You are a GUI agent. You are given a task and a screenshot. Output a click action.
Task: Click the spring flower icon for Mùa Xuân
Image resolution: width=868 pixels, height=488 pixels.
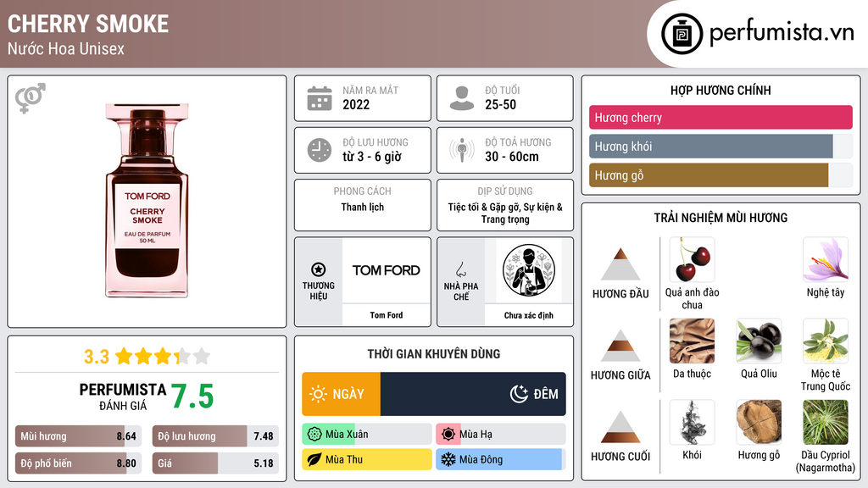click(314, 435)
